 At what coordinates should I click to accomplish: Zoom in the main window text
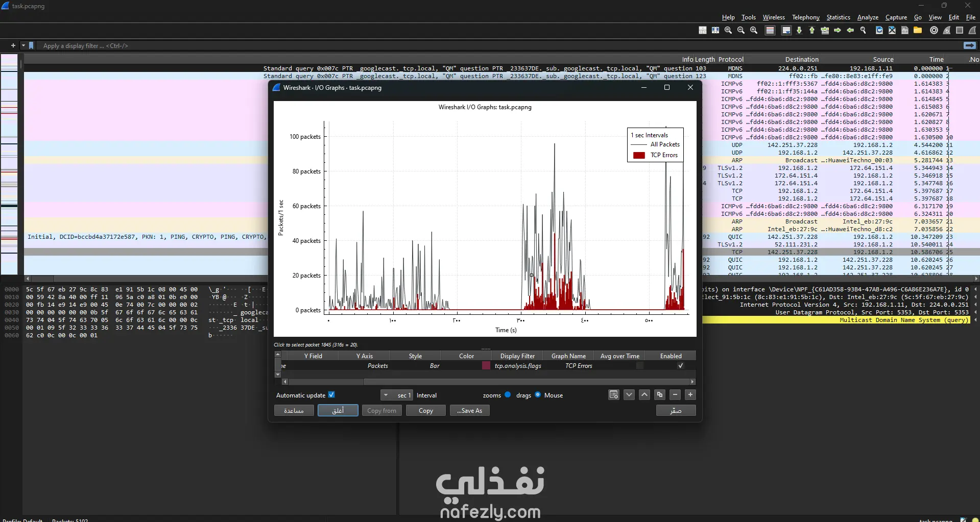click(754, 31)
